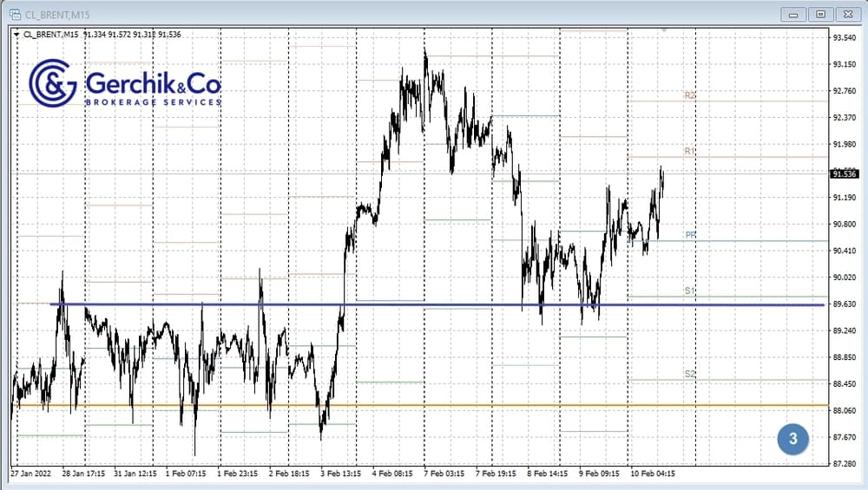
Task: Click the PP pivot point label
Action: (690, 235)
